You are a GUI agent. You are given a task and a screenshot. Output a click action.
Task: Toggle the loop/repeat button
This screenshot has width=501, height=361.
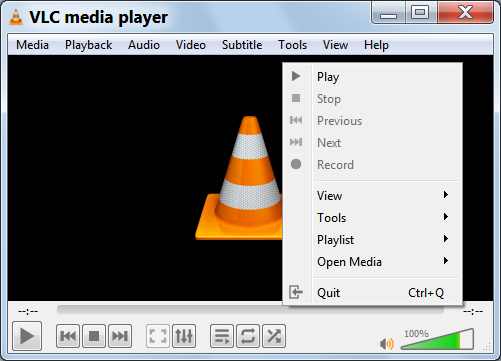[x=248, y=336]
